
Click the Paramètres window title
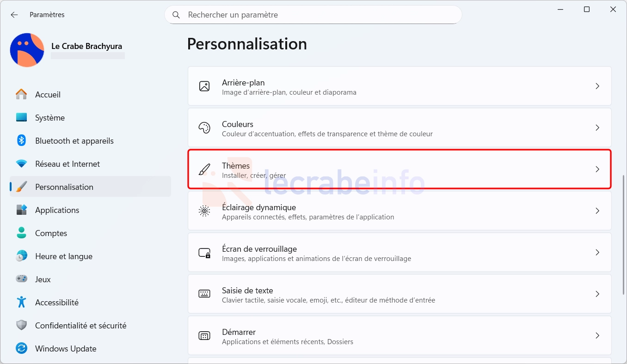[47, 15]
